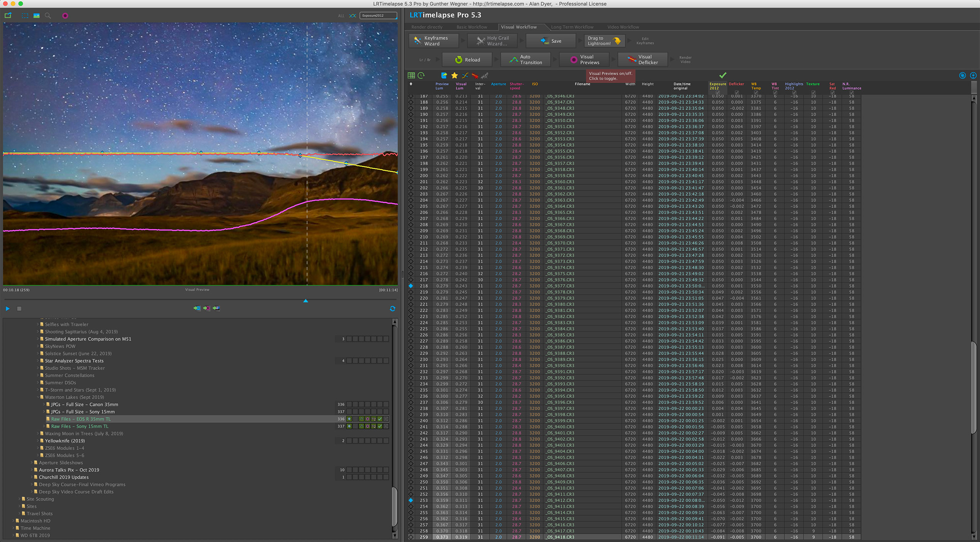Image resolution: width=980 pixels, height=542 pixels.
Task: Click the star keyframe icon above the table
Action: (454, 76)
